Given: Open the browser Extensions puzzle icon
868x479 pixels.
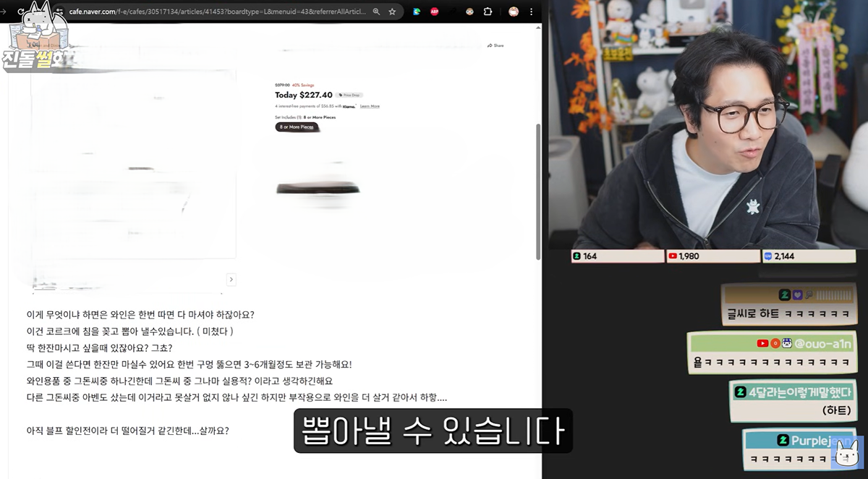Looking at the screenshot, I should click(x=488, y=12).
